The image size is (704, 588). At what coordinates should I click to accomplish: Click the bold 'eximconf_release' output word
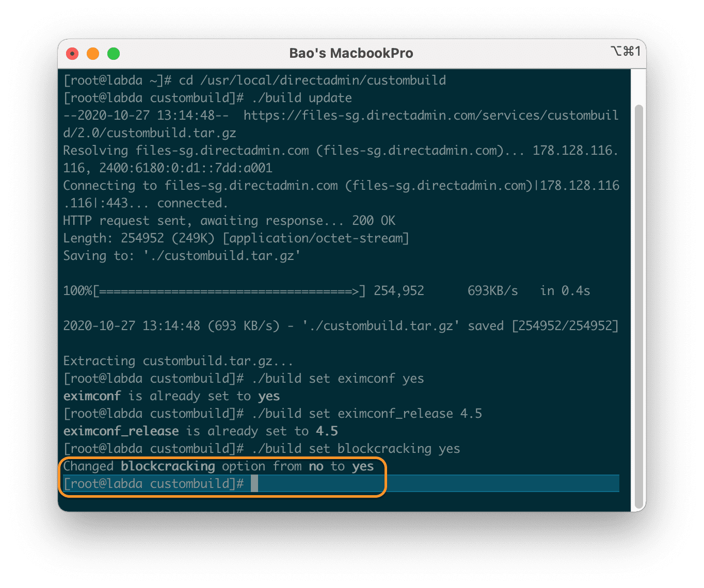click(121, 431)
